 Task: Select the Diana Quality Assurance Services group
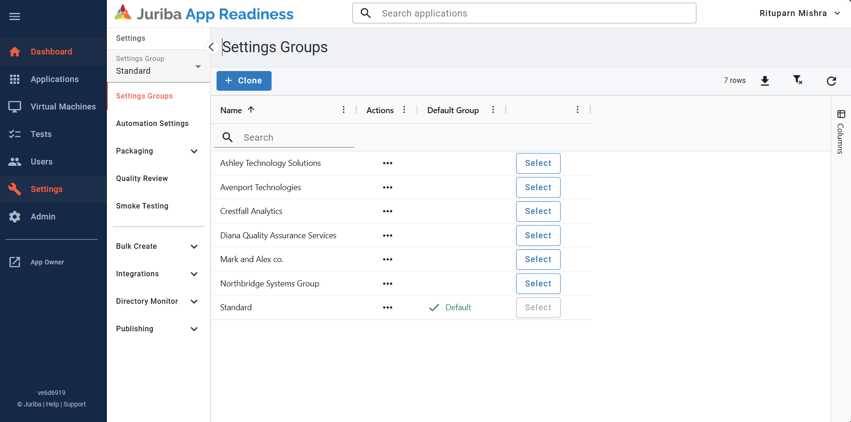tap(538, 235)
